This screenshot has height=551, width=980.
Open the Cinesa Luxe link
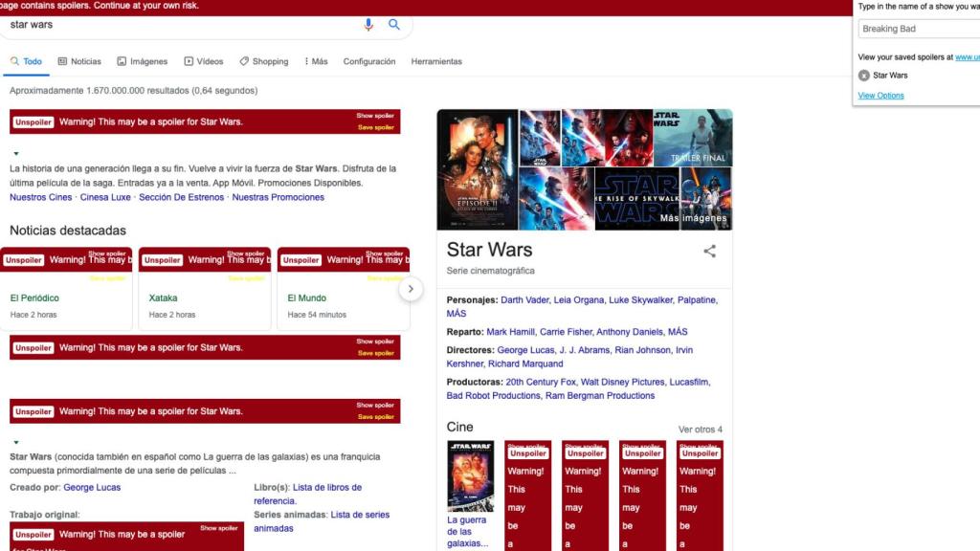[x=105, y=197]
